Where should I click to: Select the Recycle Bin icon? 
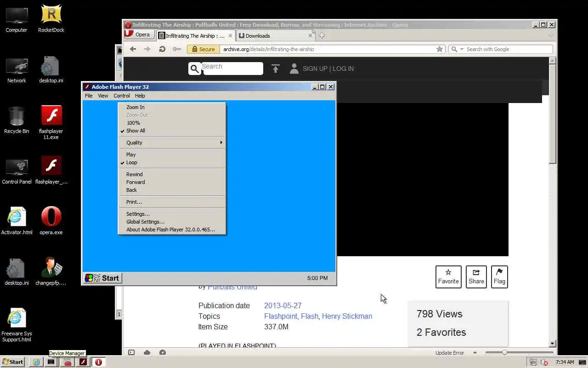pos(17,120)
